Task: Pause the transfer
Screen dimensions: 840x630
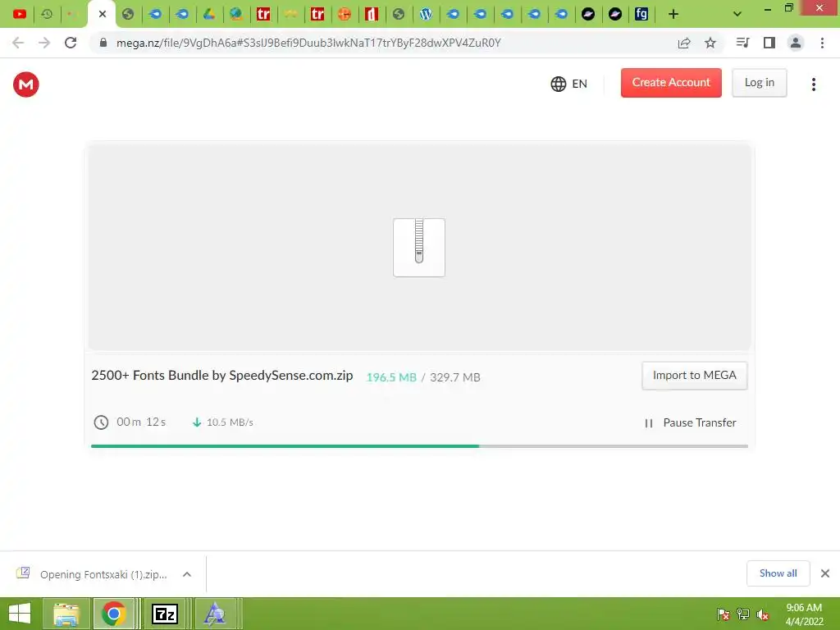Action: pos(691,422)
